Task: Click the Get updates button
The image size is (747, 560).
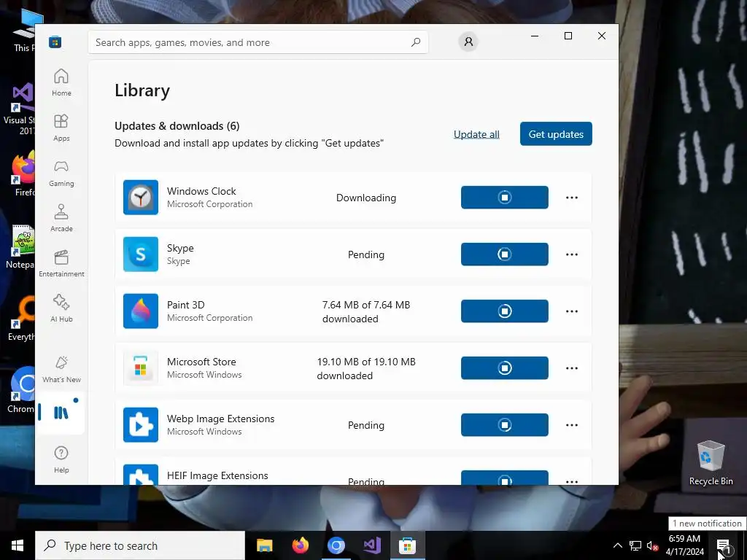Action: click(556, 134)
